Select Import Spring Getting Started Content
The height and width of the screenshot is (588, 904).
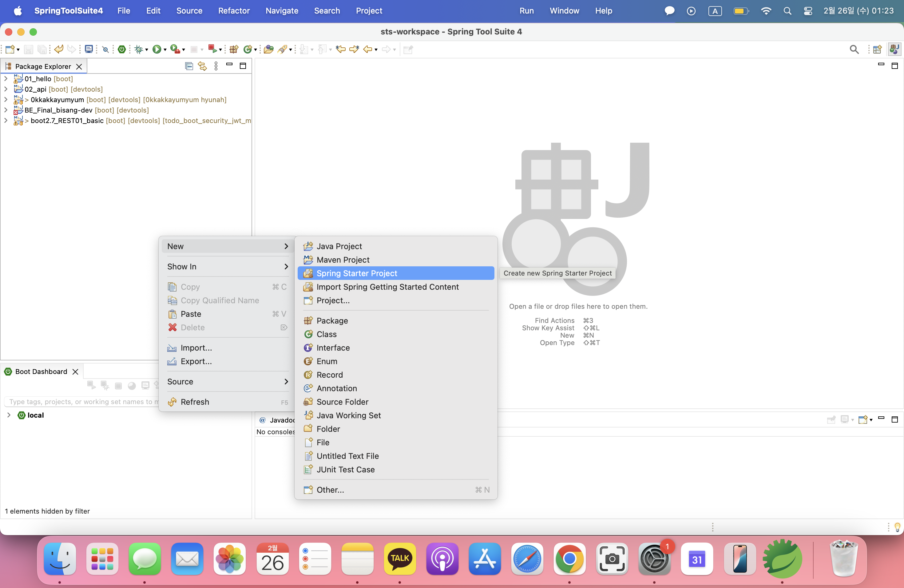tap(396, 287)
